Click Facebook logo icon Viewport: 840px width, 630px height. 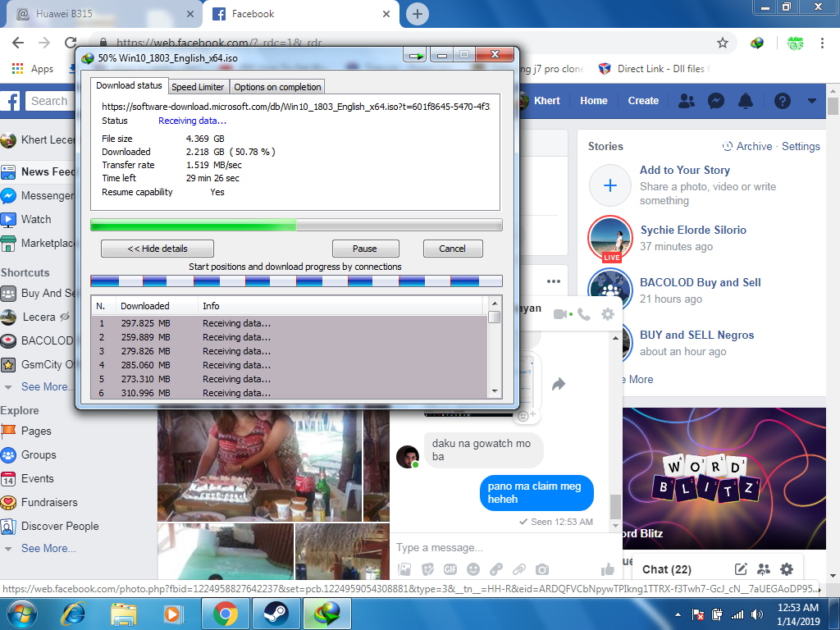click(x=10, y=101)
